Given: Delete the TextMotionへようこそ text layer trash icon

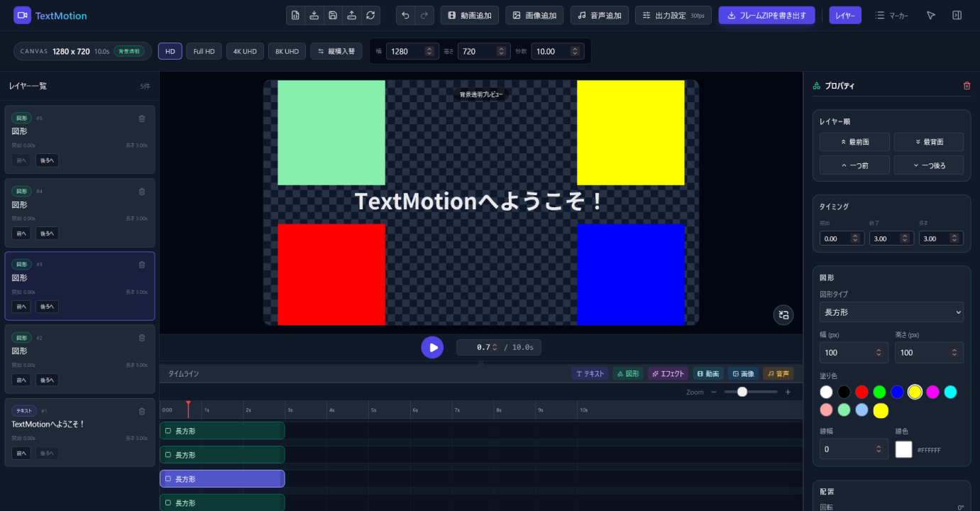Looking at the screenshot, I should (x=142, y=411).
